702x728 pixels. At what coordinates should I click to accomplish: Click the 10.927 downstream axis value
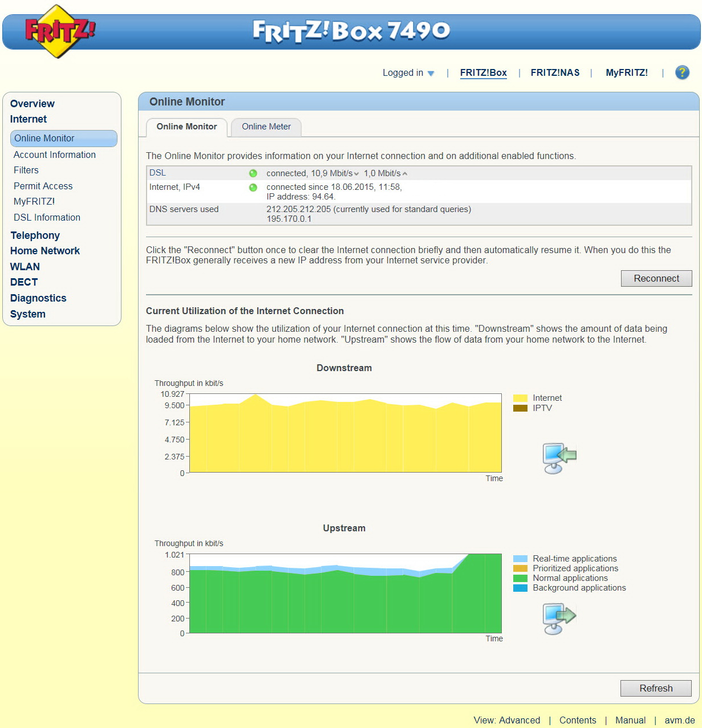(172, 394)
